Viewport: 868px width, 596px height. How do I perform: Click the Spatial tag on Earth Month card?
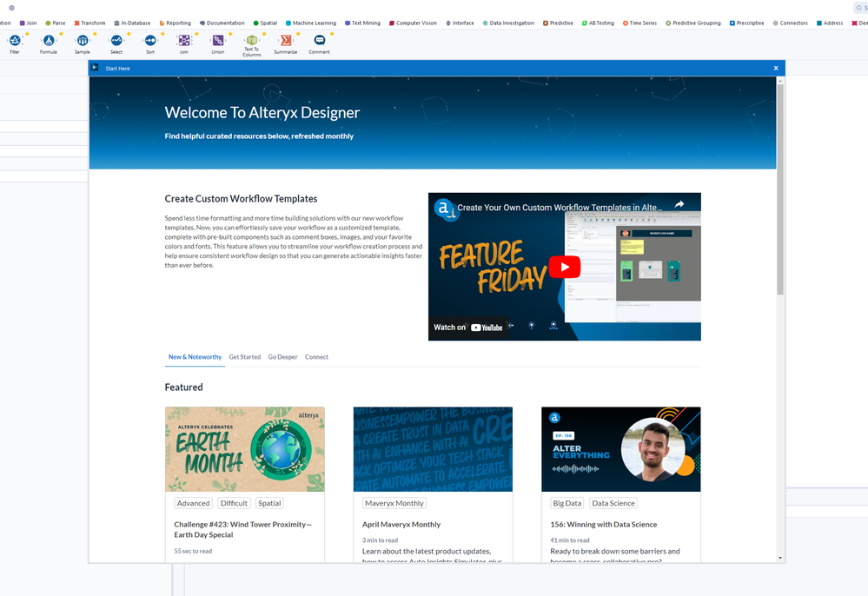click(x=269, y=503)
